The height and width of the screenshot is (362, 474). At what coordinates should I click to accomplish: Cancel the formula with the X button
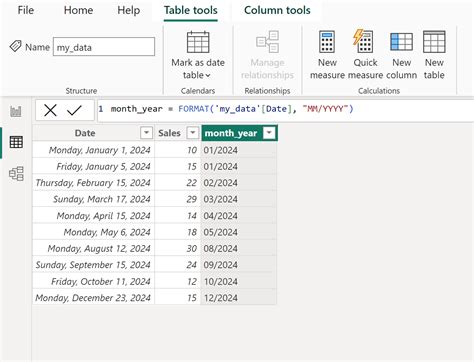(50, 110)
